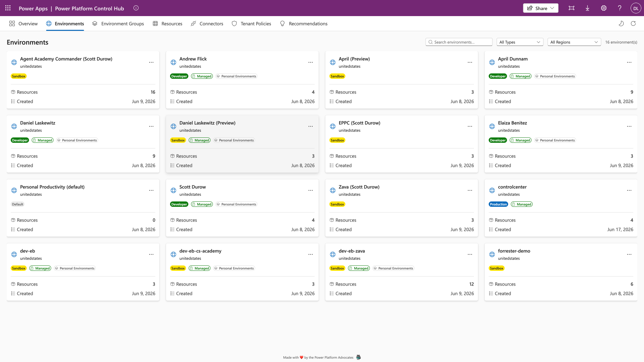Open the Tenant Policies tab
Viewport: 644px width, 362px height.
252,23
